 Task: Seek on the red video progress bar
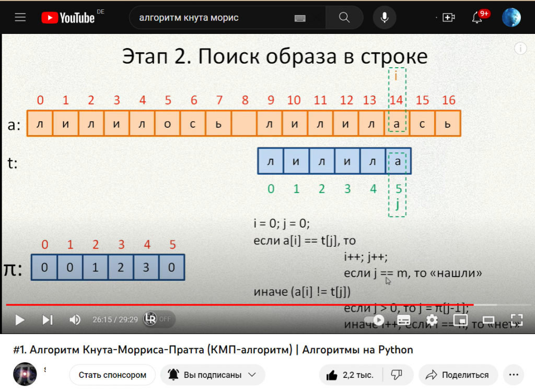coord(267,304)
